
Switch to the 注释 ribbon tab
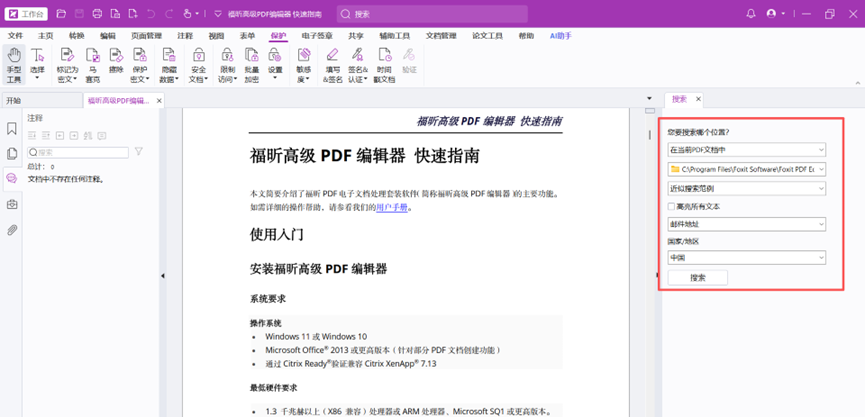pyautogui.click(x=185, y=35)
